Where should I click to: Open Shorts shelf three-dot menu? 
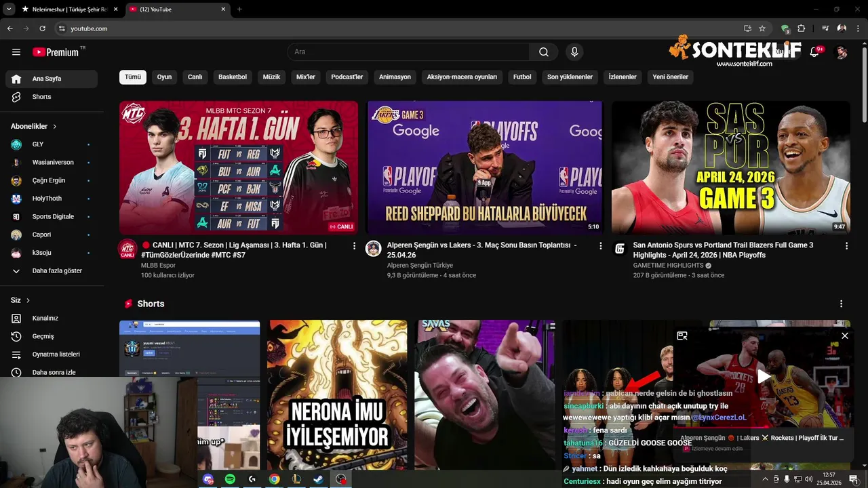(x=842, y=304)
